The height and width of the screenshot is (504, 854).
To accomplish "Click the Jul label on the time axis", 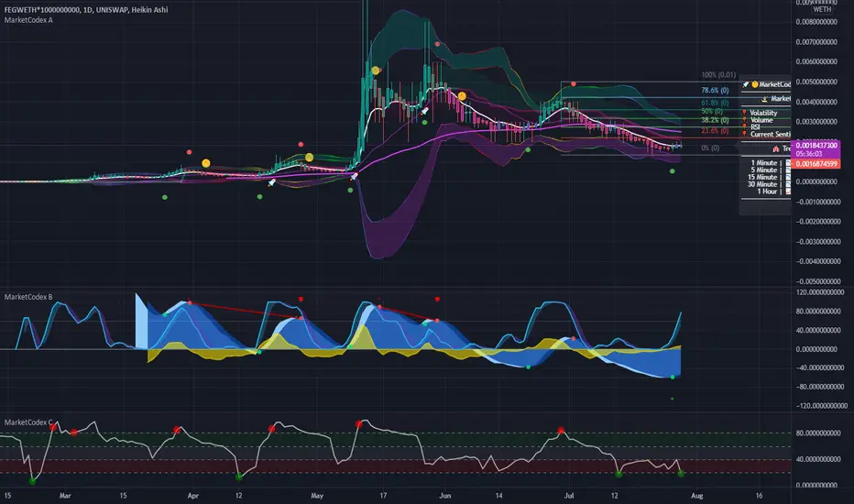I will 569,496.
